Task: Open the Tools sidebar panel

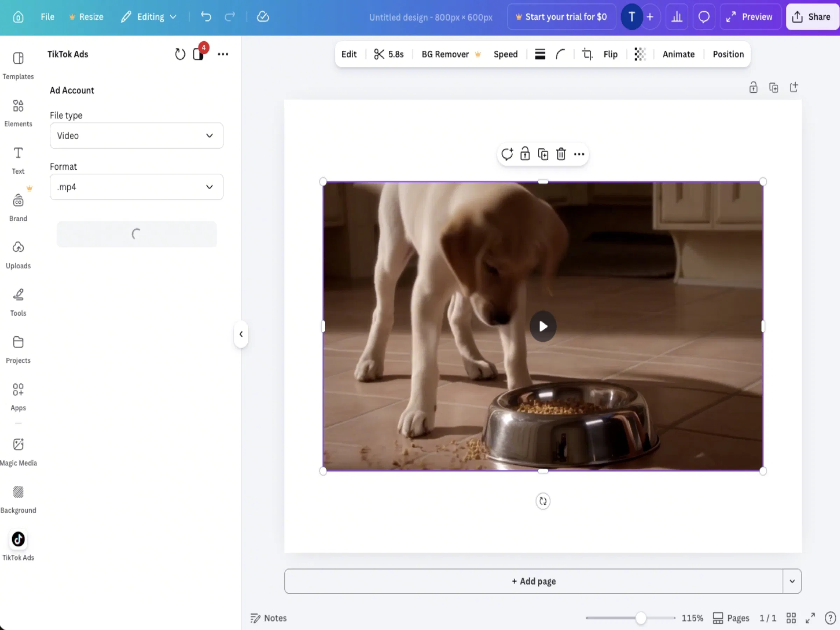Action: pos(18,302)
